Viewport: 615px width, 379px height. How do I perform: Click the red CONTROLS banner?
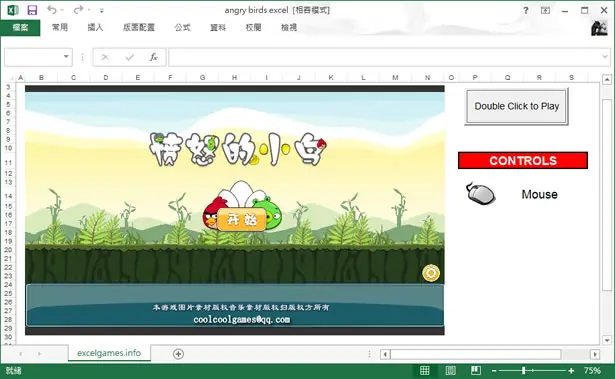tap(523, 160)
